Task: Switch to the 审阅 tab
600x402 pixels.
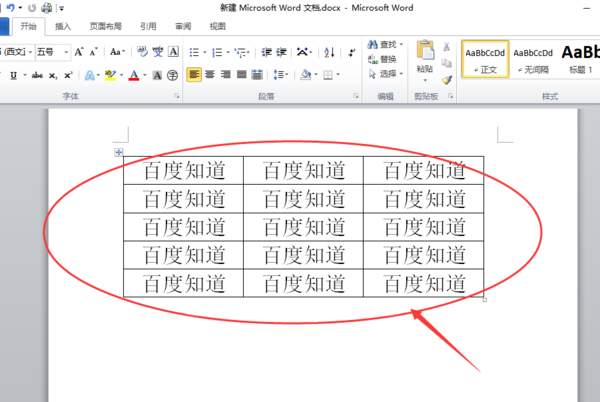Action: (x=183, y=26)
